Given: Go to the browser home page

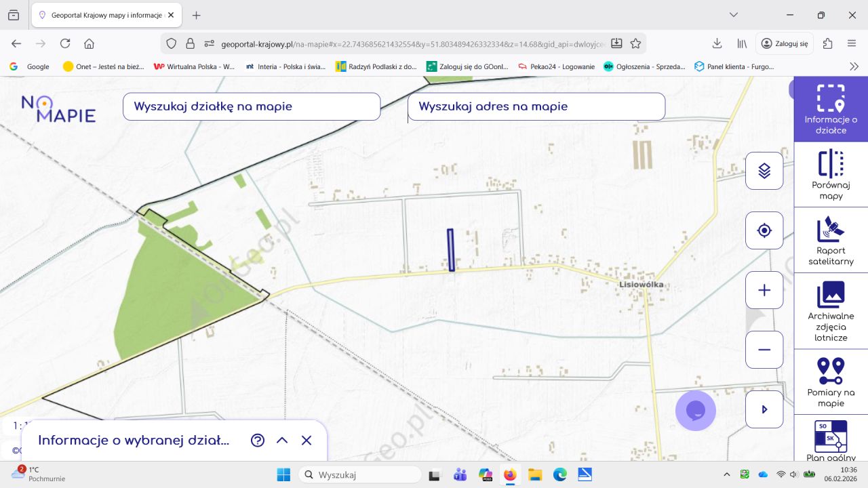Looking at the screenshot, I should click(89, 43).
